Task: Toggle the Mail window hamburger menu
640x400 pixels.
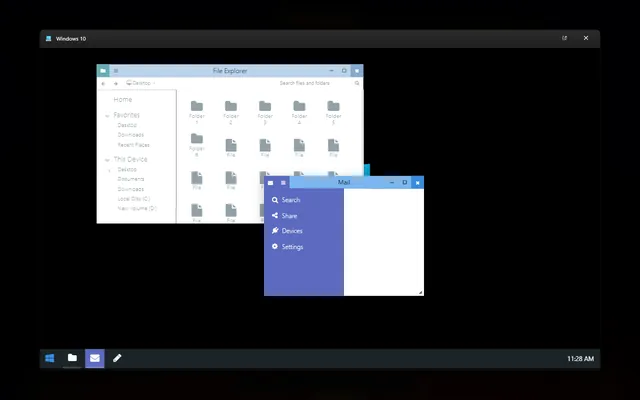Action: tap(283, 183)
